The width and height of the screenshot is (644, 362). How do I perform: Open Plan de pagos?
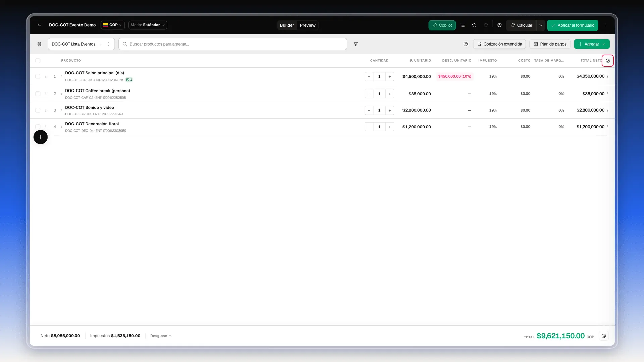pos(550,44)
